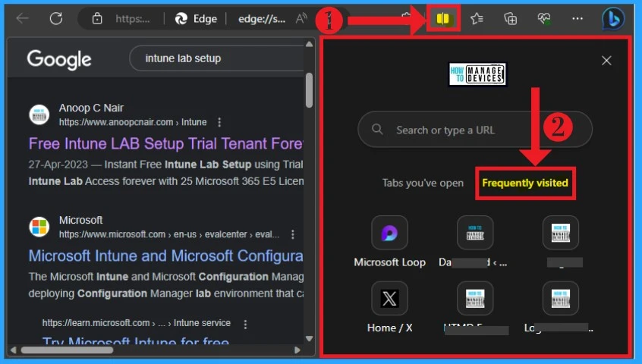
Task: Click the vertical scrollbar thumb
Action: (x=309, y=90)
